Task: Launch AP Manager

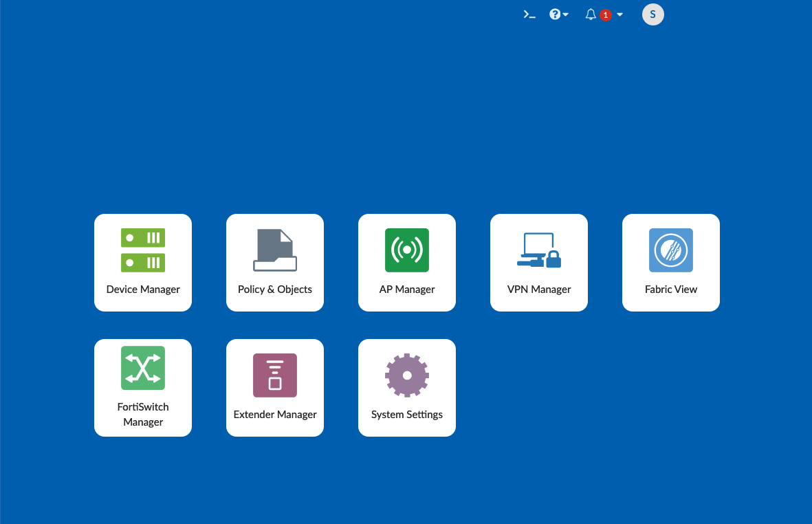Action: coord(407,263)
